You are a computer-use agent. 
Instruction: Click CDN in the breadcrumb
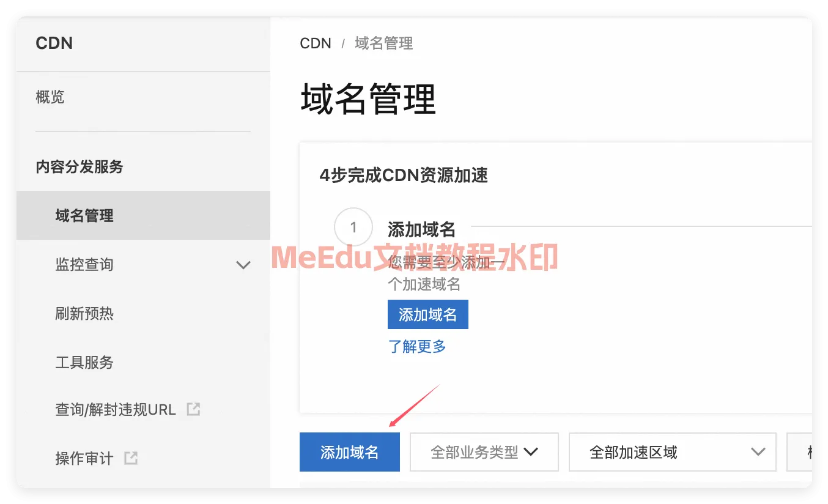[316, 43]
